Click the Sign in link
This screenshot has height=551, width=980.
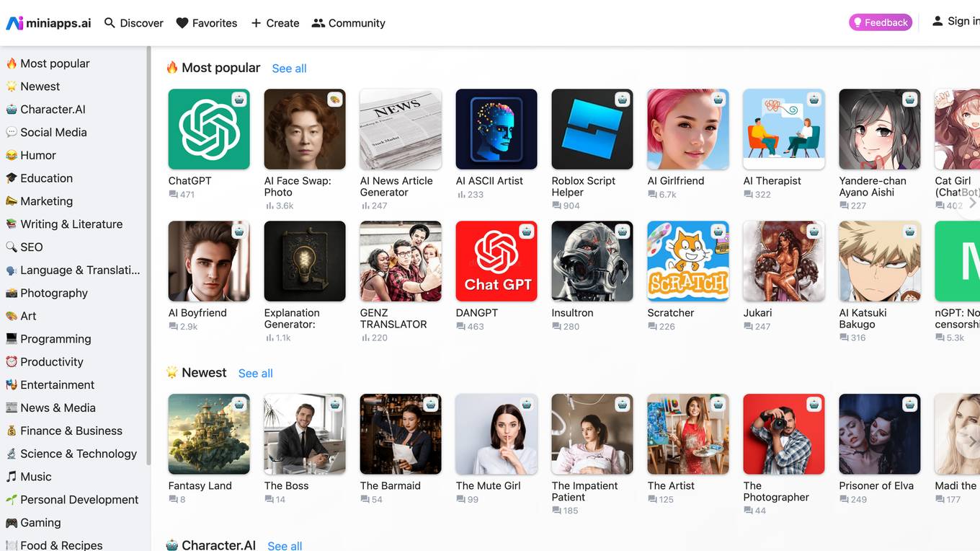956,22
